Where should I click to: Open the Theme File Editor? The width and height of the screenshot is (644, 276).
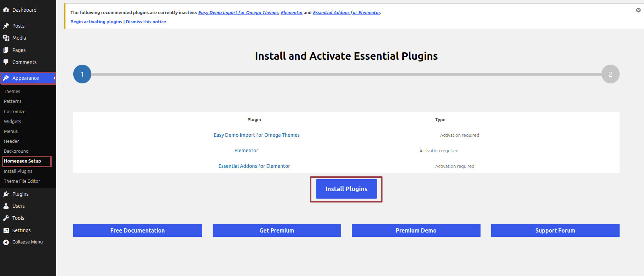[22, 181]
